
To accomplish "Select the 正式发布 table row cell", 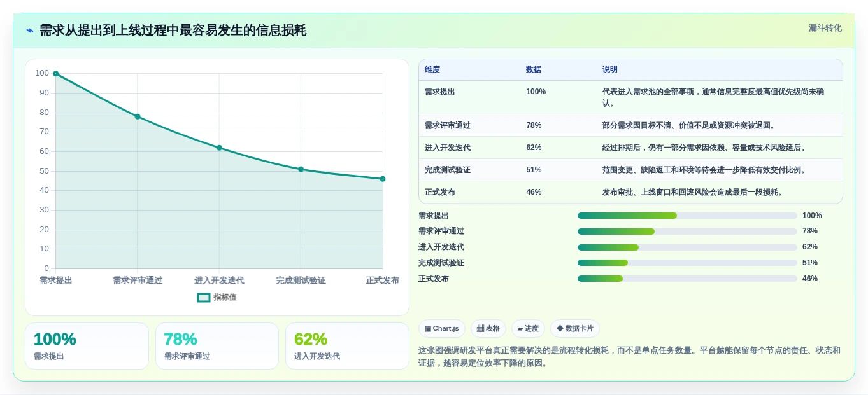I will 440,192.
